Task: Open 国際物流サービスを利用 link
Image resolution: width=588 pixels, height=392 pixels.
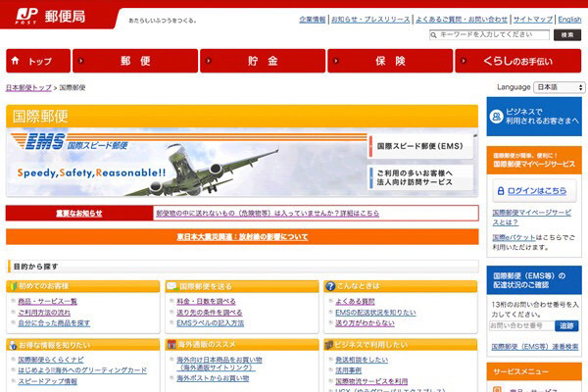Action: click(x=371, y=381)
